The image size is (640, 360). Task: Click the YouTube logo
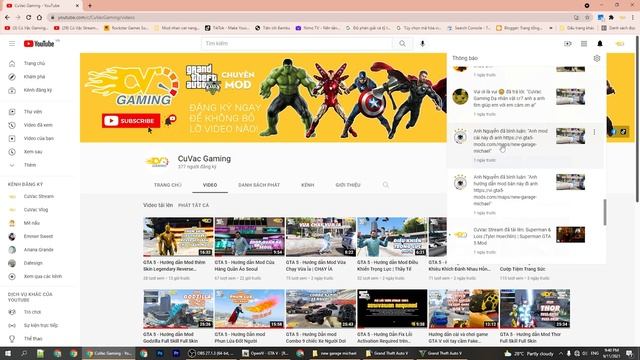coord(39,43)
